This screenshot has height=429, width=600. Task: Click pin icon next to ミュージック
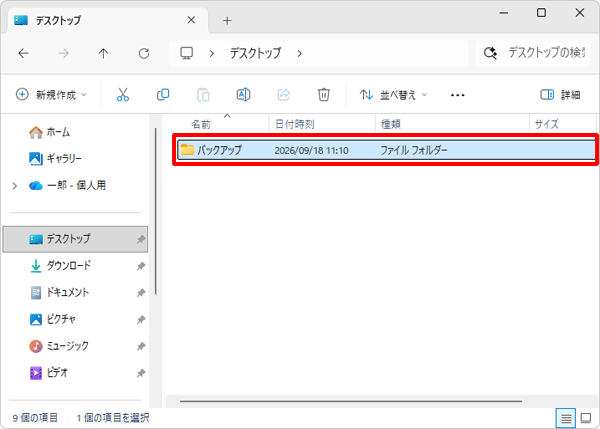click(141, 346)
